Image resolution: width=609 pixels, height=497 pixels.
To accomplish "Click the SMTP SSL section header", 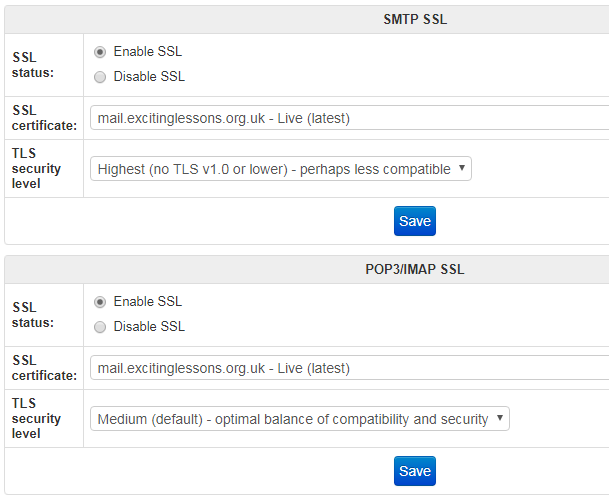I will coord(415,19).
